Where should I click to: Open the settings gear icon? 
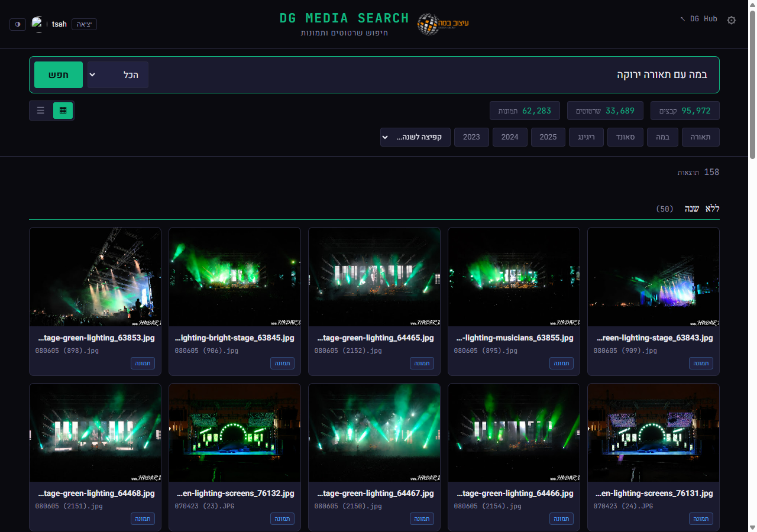click(x=732, y=20)
